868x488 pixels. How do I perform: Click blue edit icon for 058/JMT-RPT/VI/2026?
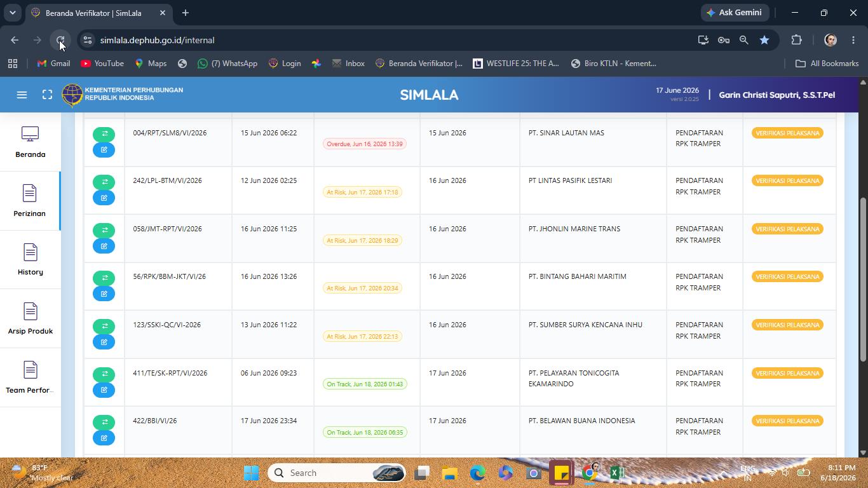coord(104,246)
